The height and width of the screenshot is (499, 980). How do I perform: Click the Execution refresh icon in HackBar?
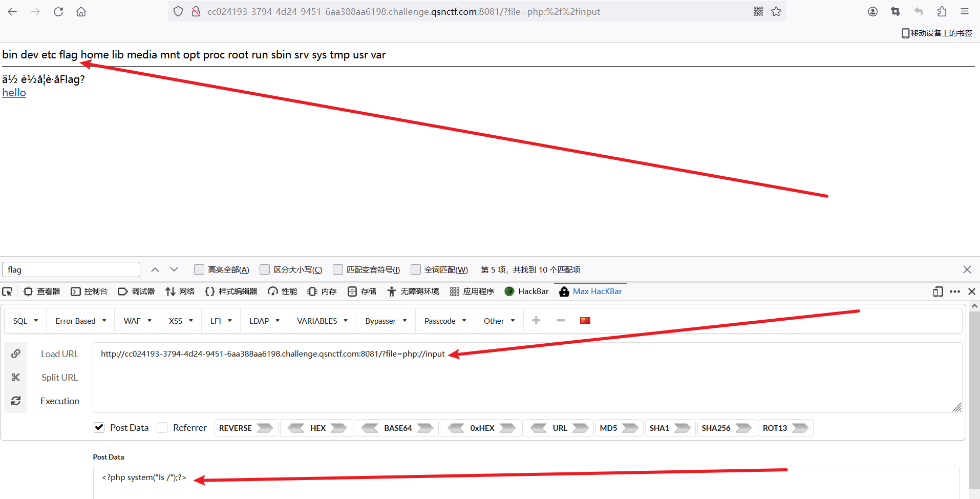15,401
